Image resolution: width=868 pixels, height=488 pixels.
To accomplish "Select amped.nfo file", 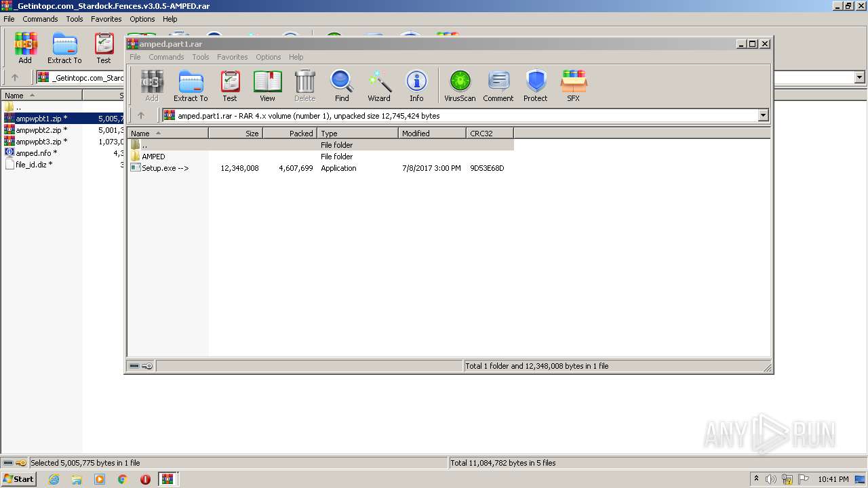I will point(63,153).
